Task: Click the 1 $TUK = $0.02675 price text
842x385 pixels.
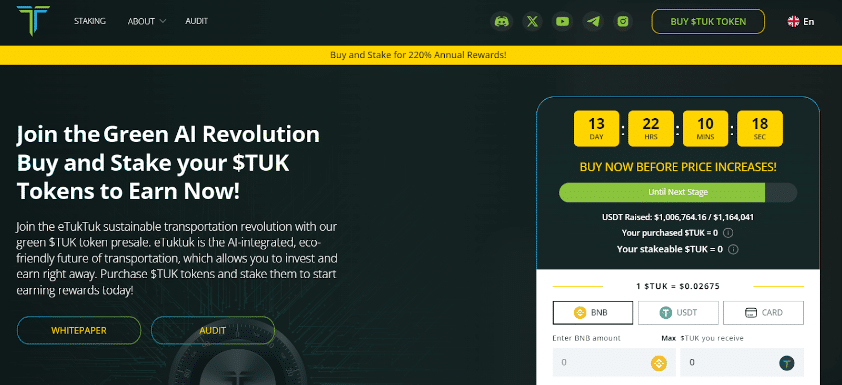Action: tap(678, 286)
